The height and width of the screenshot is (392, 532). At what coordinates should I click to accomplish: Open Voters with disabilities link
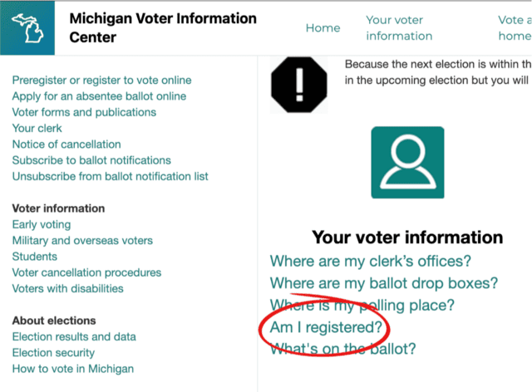click(67, 289)
